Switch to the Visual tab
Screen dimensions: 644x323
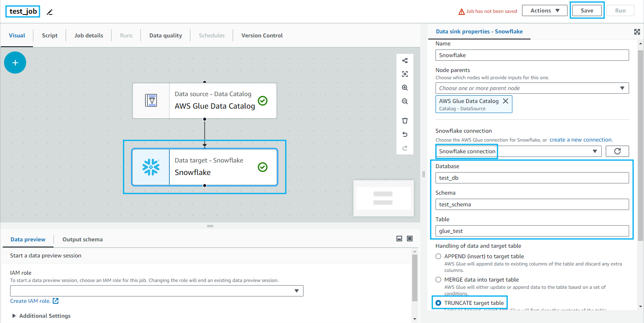click(17, 35)
